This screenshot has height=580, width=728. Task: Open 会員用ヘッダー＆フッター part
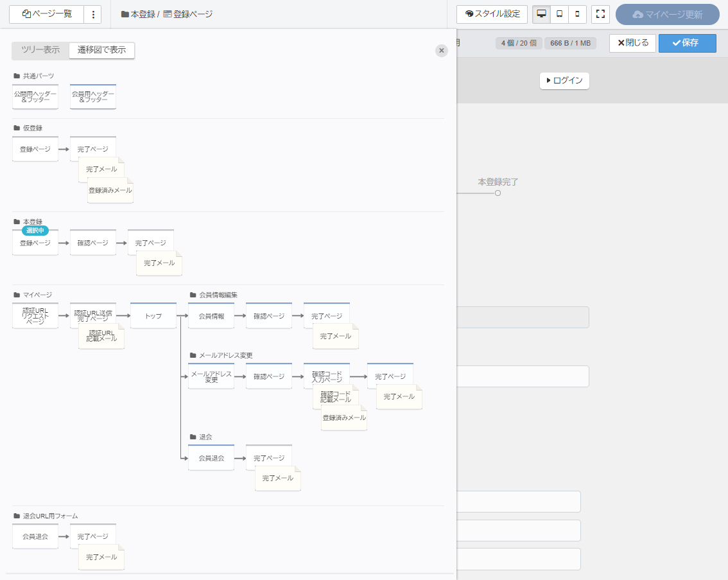pos(93,96)
